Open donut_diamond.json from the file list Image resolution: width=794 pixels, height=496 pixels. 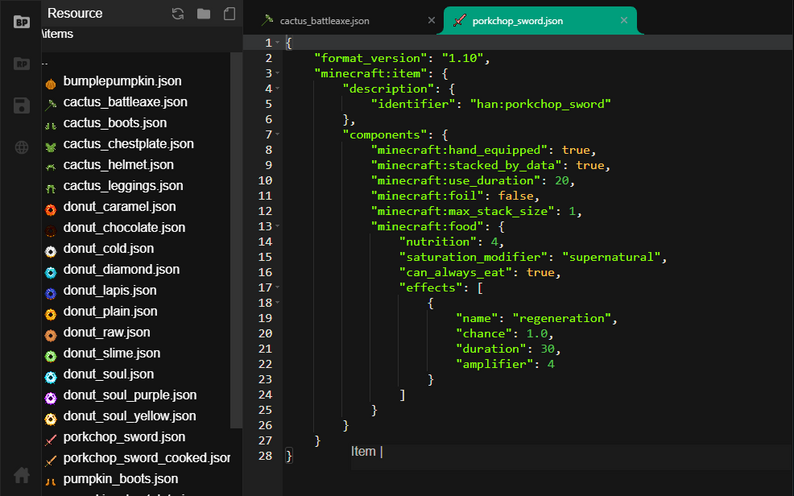point(121,270)
